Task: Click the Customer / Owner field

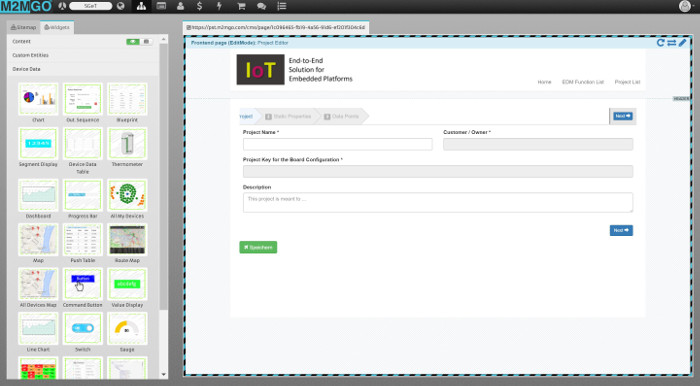Action: coord(538,144)
